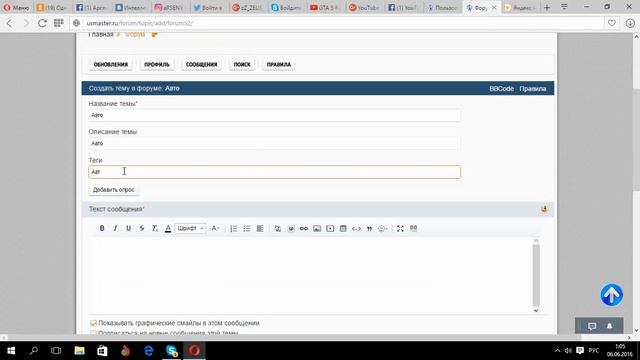Apply italic formatting in editor
640x360 pixels.
[x=115, y=228]
